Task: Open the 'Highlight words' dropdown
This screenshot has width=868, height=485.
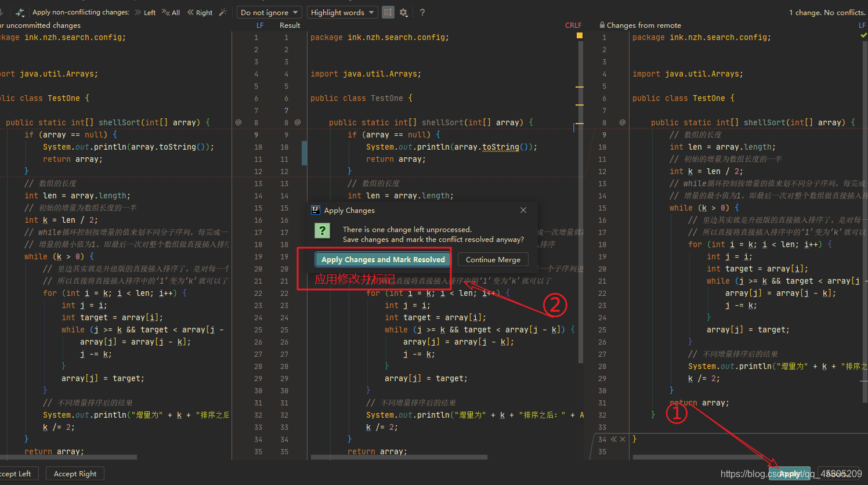Action: coord(342,12)
